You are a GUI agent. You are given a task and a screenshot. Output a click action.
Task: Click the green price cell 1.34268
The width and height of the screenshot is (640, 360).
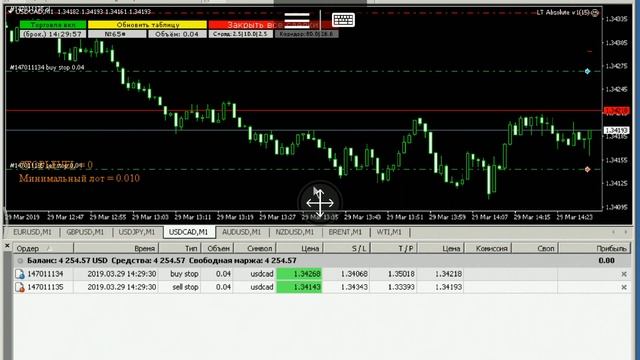point(299,274)
